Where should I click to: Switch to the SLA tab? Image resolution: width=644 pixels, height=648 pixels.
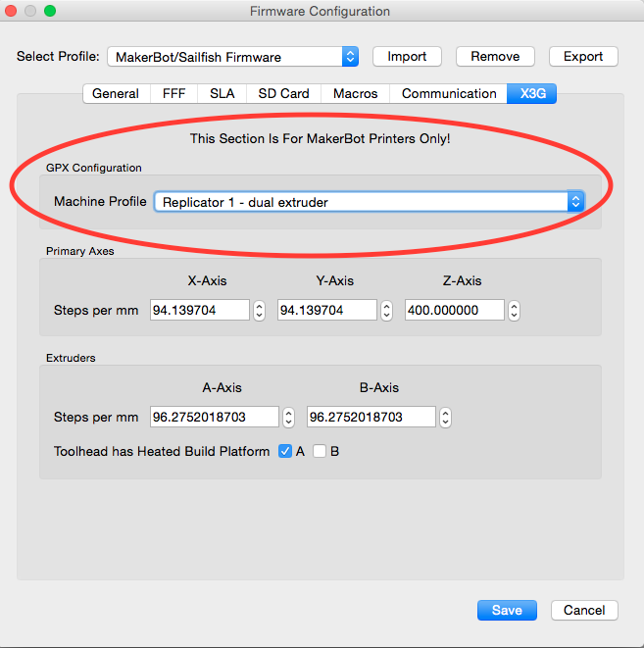(x=222, y=93)
